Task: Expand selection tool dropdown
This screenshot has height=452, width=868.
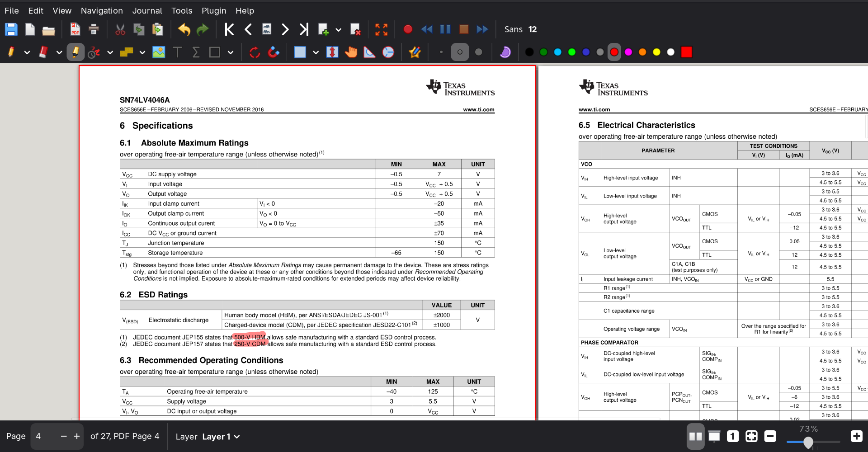Action: (316, 52)
